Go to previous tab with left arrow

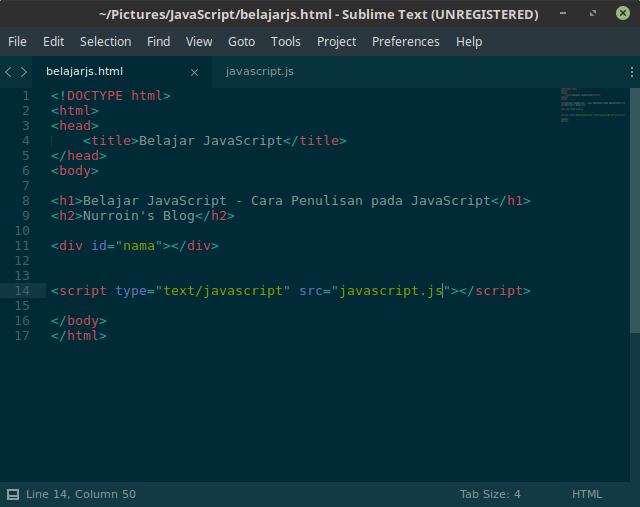pyautogui.click(x=8, y=72)
